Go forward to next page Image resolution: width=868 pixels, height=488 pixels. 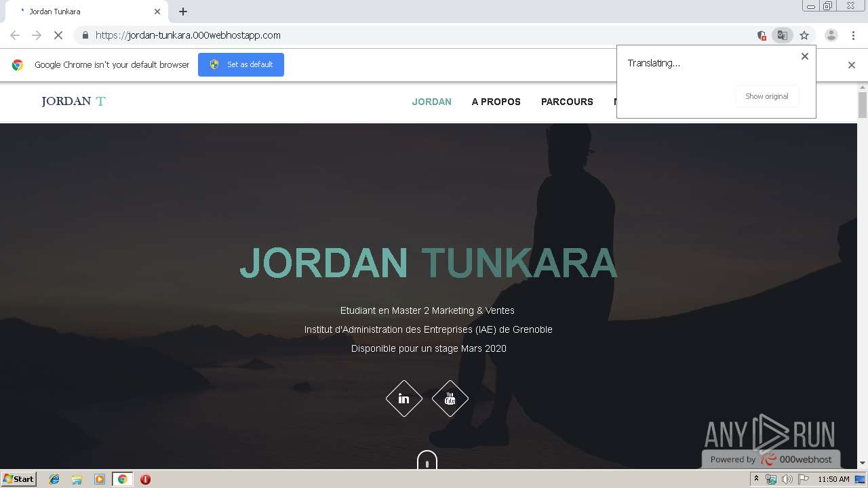click(x=37, y=35)
